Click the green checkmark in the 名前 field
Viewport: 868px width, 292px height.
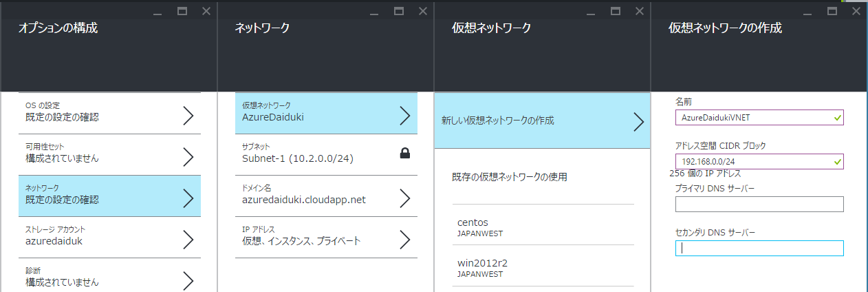pos(836,118)
